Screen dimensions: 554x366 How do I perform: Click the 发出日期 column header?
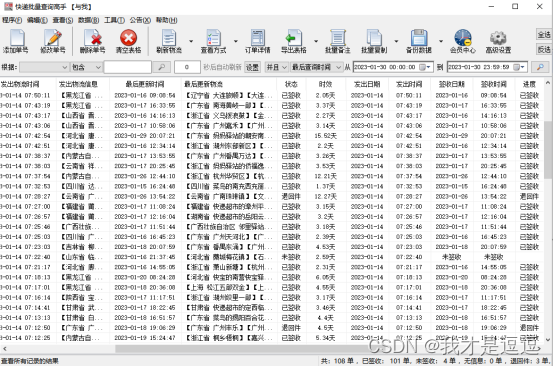(367, 84)
